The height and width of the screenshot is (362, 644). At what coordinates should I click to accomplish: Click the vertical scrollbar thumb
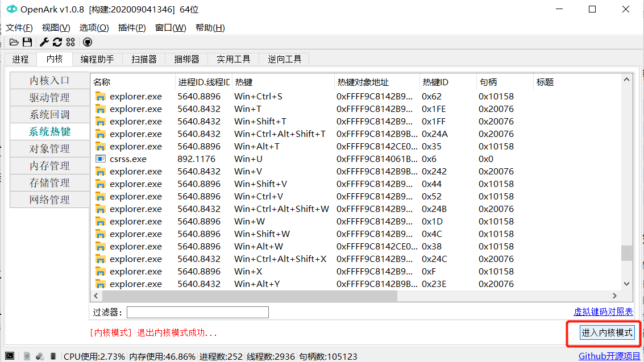[626, 253]
